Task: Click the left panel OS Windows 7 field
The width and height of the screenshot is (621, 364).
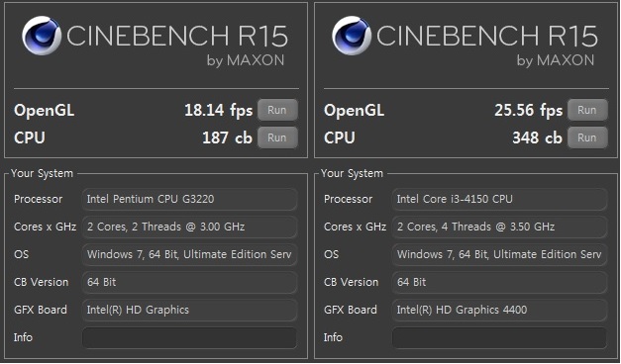Action: coord(190,254)
